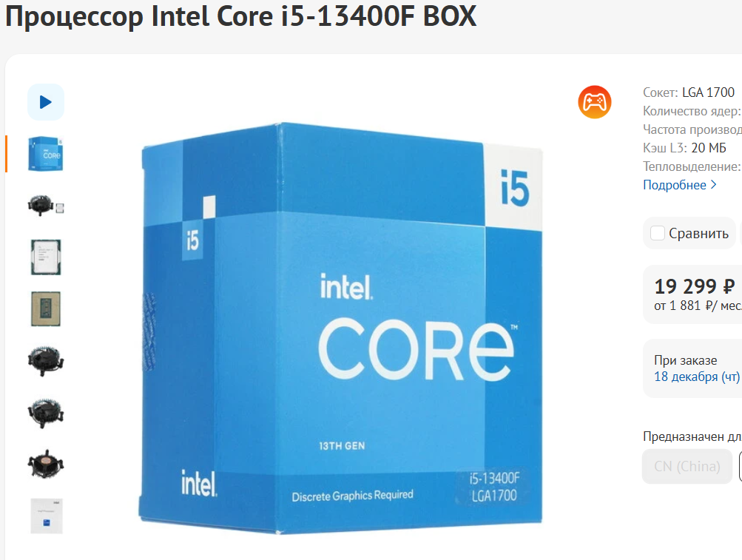The height and width of the screenshot is (560, 742).
Task: Select the documentation leaflet thumbnail
Action: (x=47, y=516)
